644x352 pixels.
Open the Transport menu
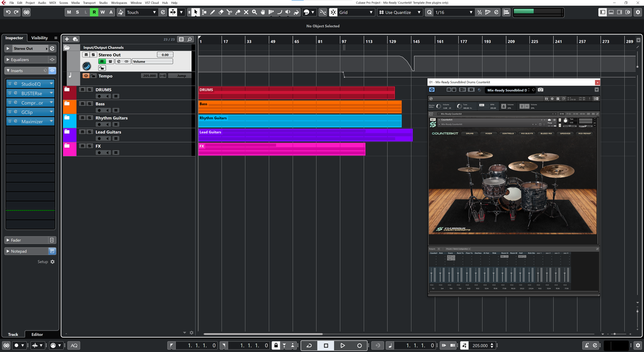[x=89, y=3]
